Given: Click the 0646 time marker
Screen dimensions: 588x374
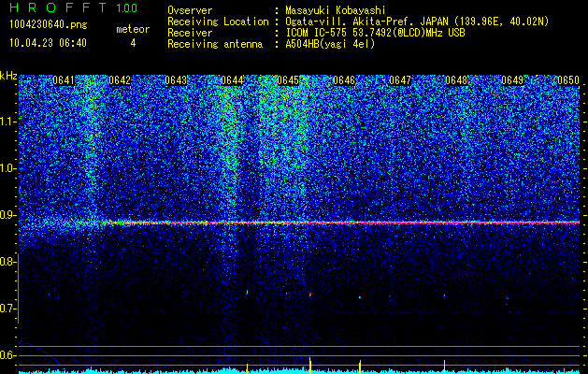Looking at the screenshot, I should (344, 80).
